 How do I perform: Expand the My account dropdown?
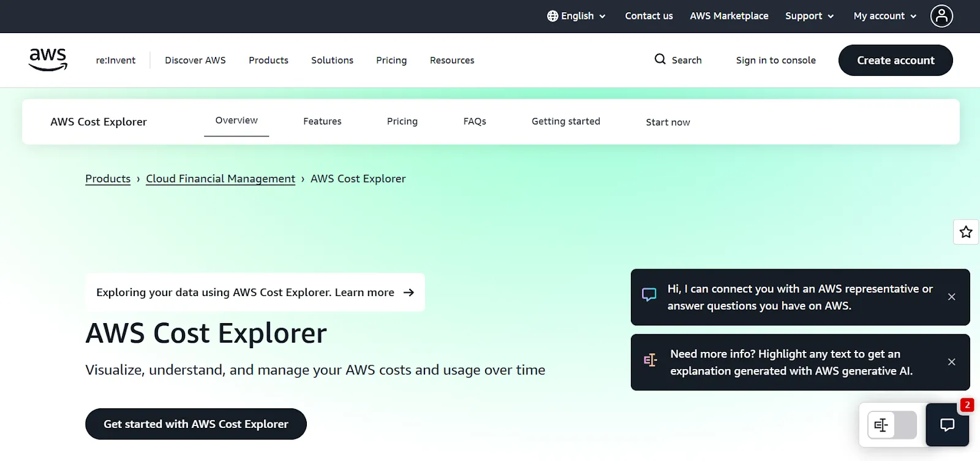884,16
